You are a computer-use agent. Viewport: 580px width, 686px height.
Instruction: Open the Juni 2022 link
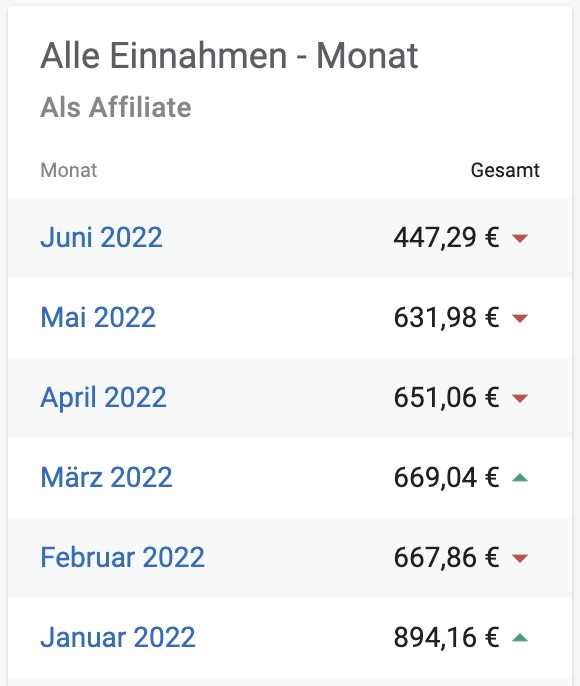(101, 238)
